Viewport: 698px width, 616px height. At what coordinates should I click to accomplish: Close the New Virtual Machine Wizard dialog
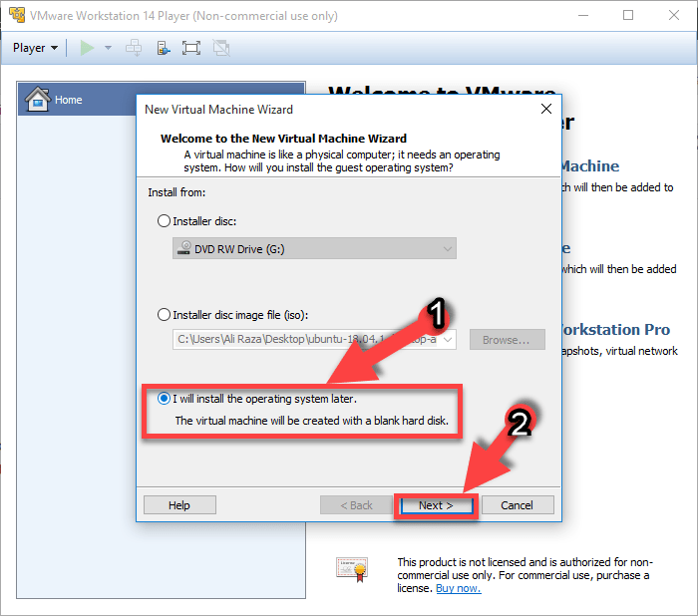[x=545, y=109]
